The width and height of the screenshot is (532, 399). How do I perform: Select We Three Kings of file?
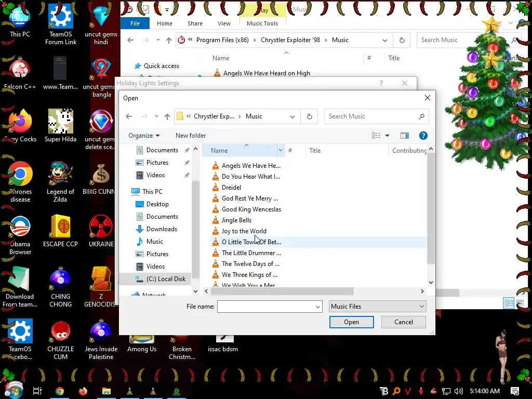[x=249, y=274]
